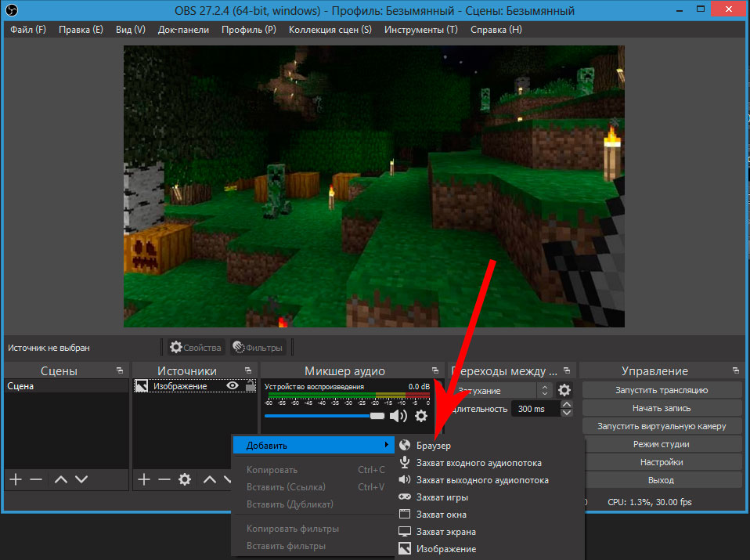This screenshot has height=560, width=750.
Task: Open the Профиль (P) menu
Action: click(249, 30)
